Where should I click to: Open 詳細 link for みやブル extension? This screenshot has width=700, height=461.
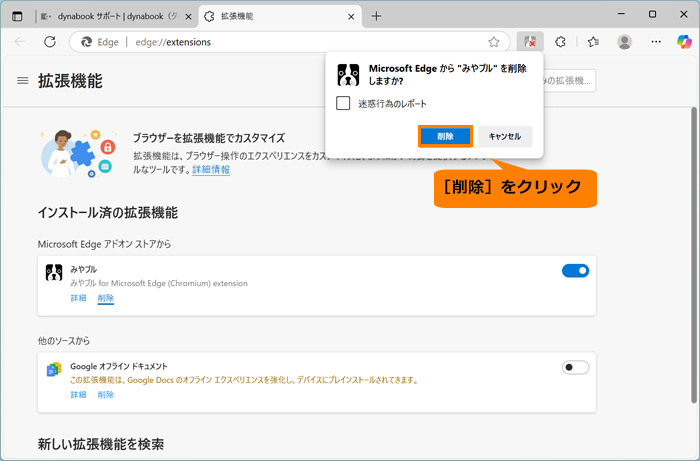78,298
